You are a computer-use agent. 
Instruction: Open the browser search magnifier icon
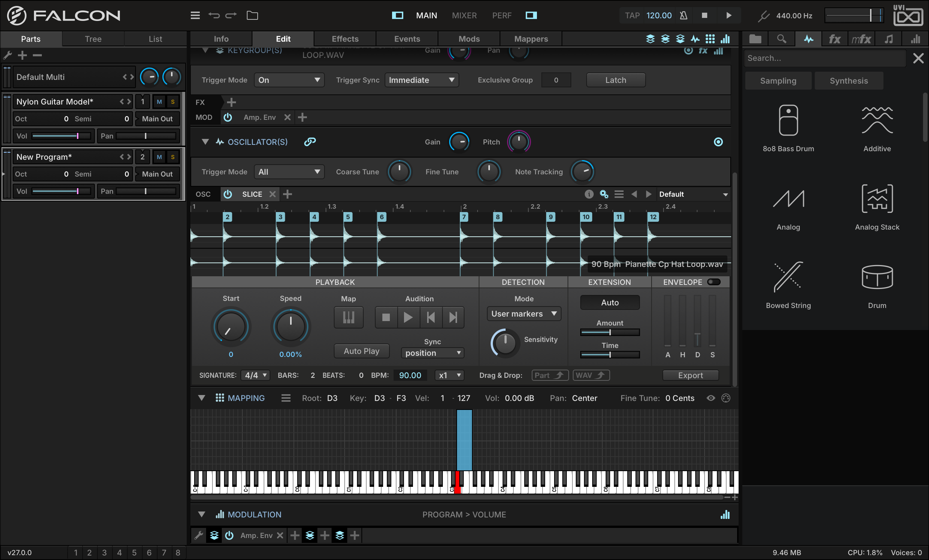click(781, 39)
